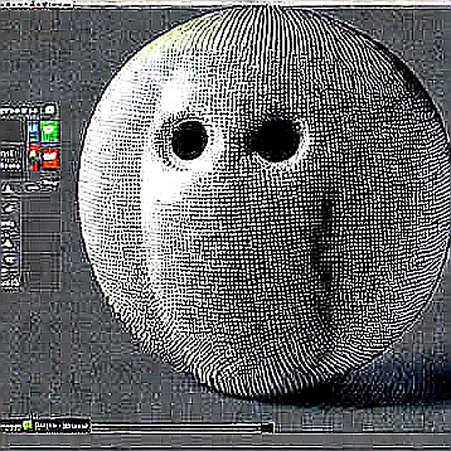451x451 pixels.
Task: Click the dark box at the right end of the bottom bar
Action: [267, 428]
